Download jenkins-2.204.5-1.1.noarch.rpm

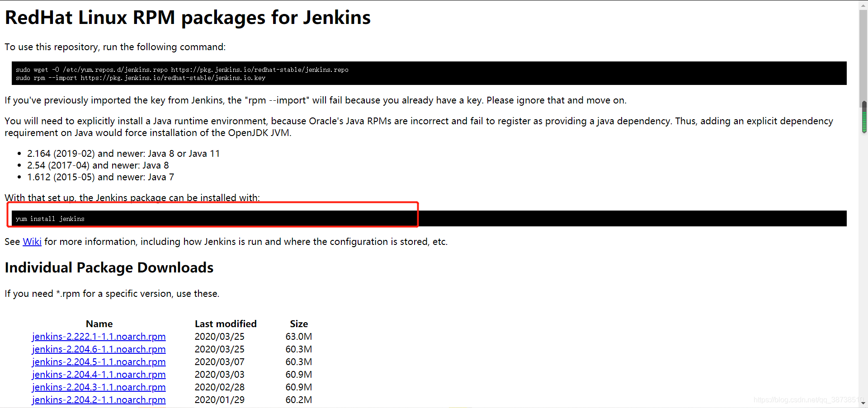(99, 362)
